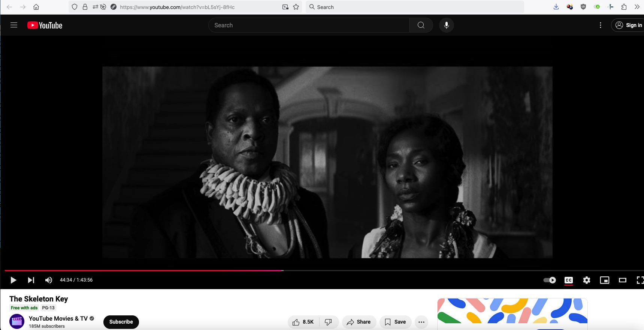Go to YouTube home via the logo

pyautogui.click(x=45, y=25)
